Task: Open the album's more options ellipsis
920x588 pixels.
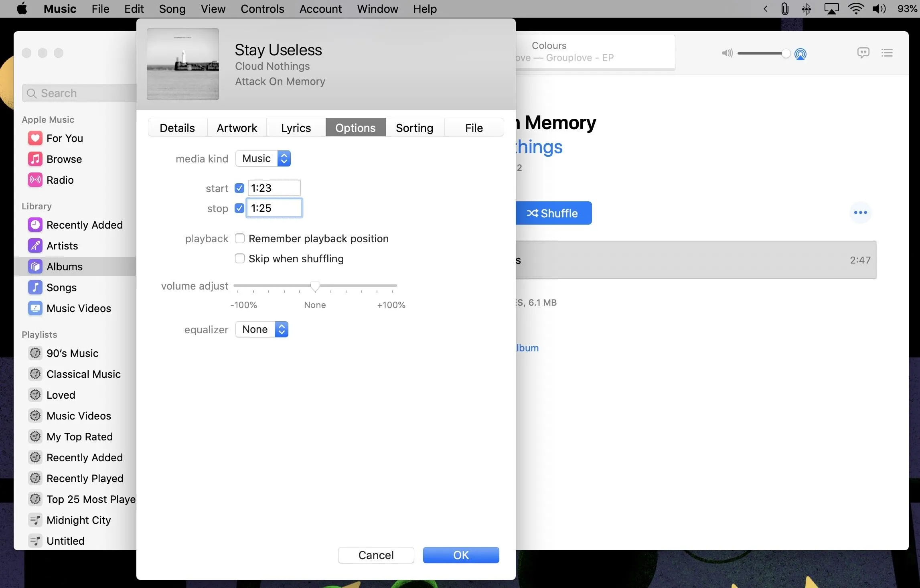Action: 860,213
